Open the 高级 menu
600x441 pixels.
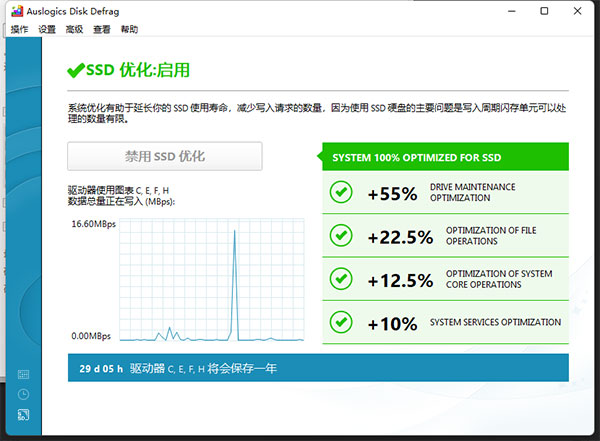[x=74, y=30]
